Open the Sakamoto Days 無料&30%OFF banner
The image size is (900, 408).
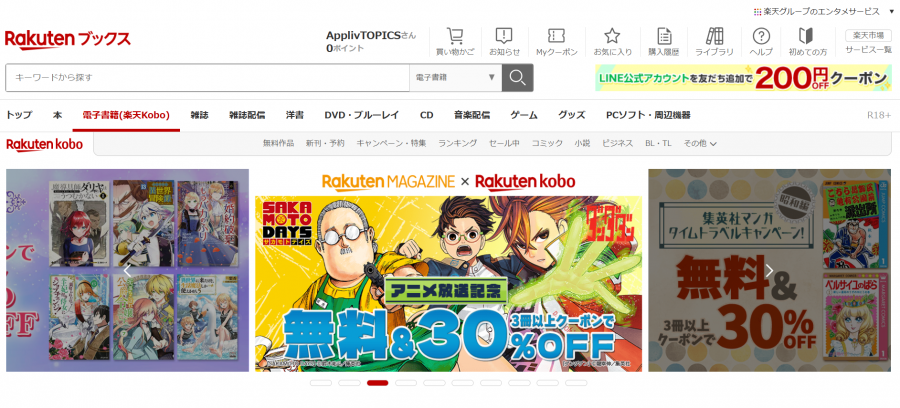[448, 271]
